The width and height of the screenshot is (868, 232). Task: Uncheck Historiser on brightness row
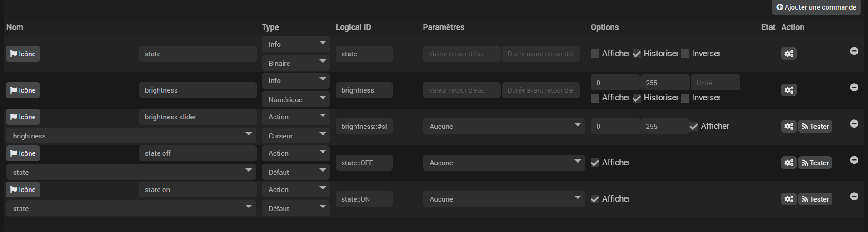(x=637, y=98)
